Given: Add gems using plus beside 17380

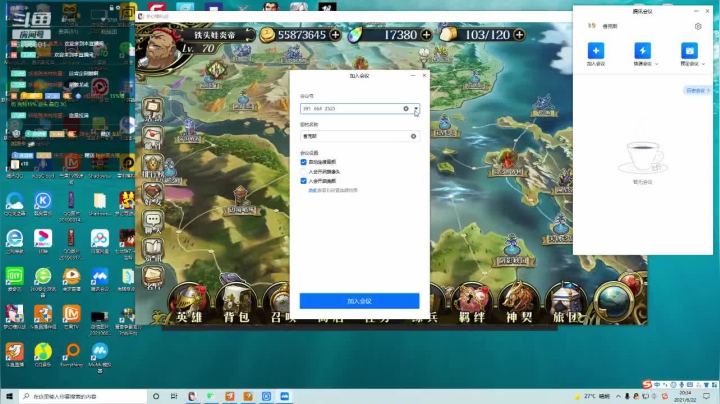Looking at the screenshot, I should 426,34.
